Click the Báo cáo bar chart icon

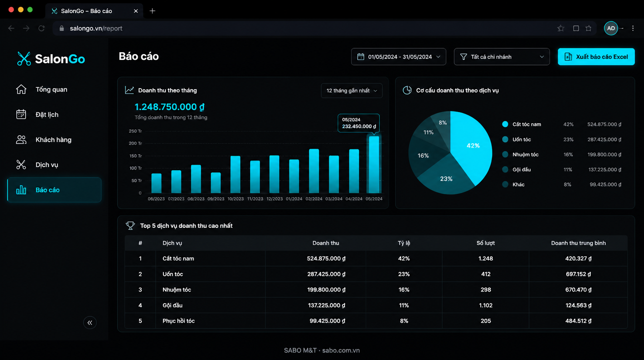tap(21, 190)
